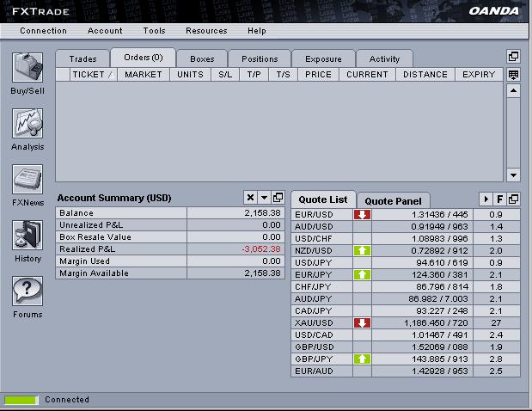This screenshot has width=532, height=411.
Task: Sort by MARKET column header
Action: click(x=144, y=75)
